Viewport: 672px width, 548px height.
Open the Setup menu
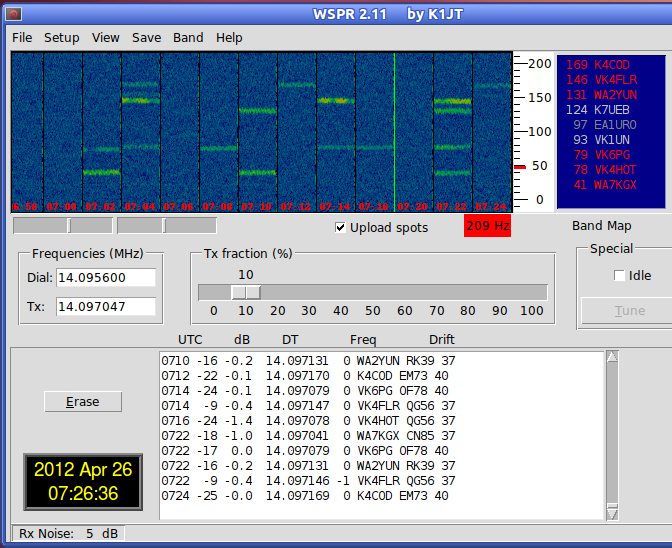pos(62,38)
